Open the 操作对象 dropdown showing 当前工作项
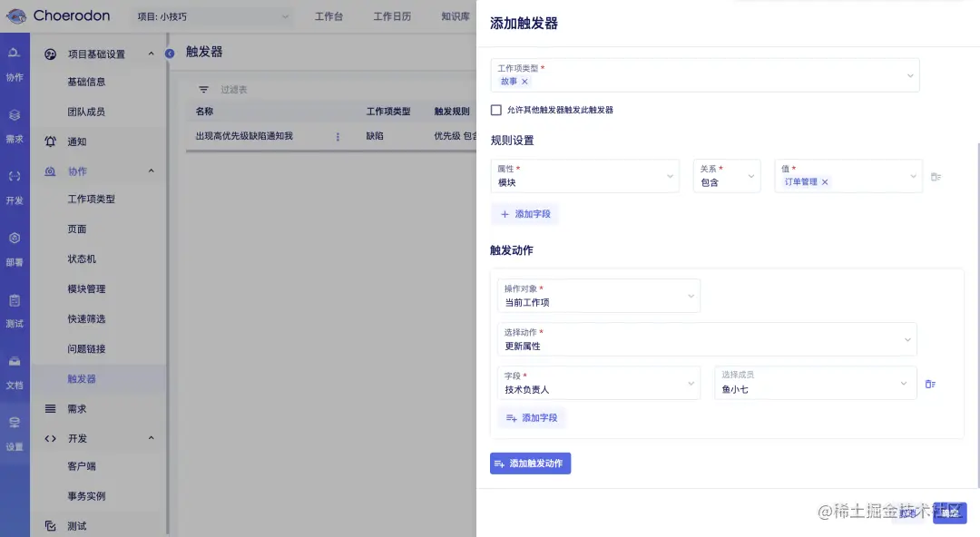The height and width of the screenshot is (537, 980). click(x=599, y=296)
